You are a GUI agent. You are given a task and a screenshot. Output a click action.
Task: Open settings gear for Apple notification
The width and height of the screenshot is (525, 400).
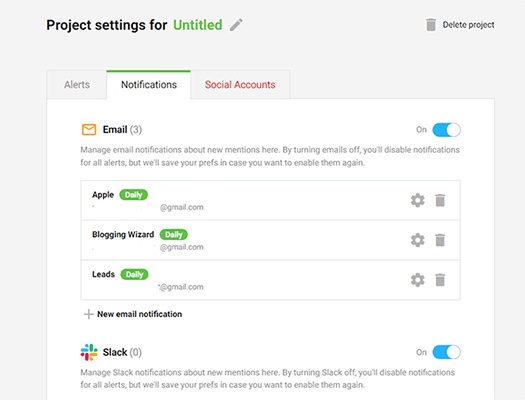tap(418, 201)
